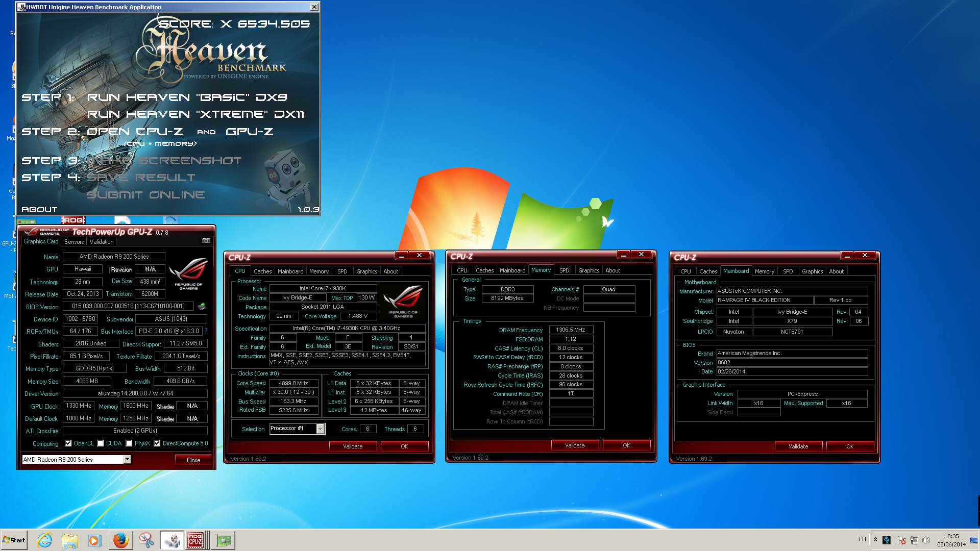Switch to GPU-Z graphics card taskbar icon

223,540
